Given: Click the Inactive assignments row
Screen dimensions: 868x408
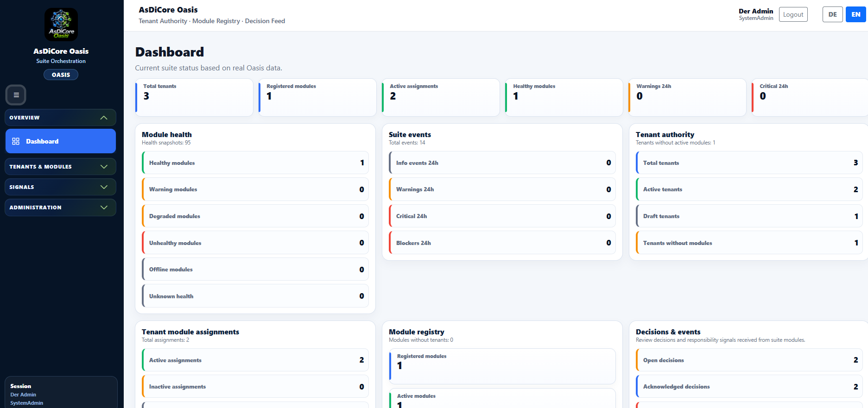Looking at the screenshot, I should pos(255,387).
